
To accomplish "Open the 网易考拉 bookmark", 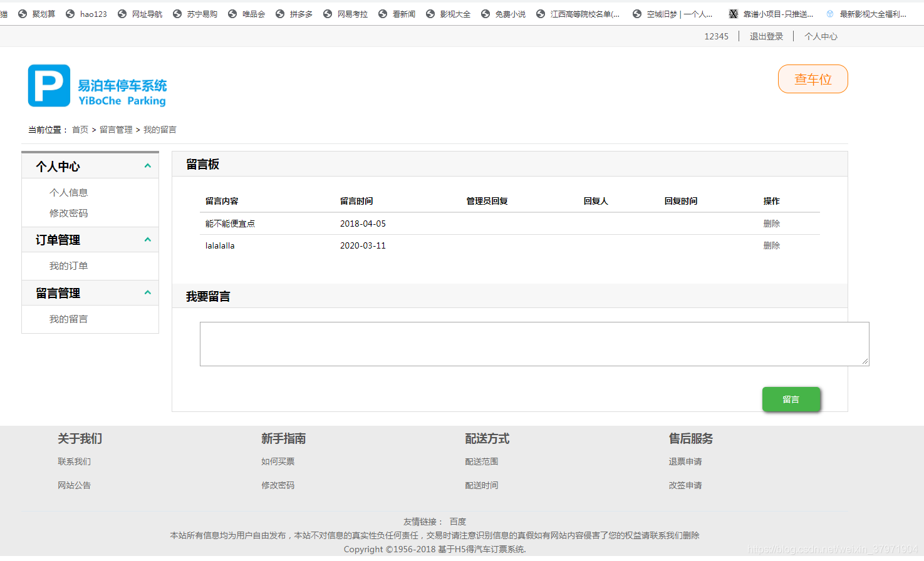I will pos(346,14).
